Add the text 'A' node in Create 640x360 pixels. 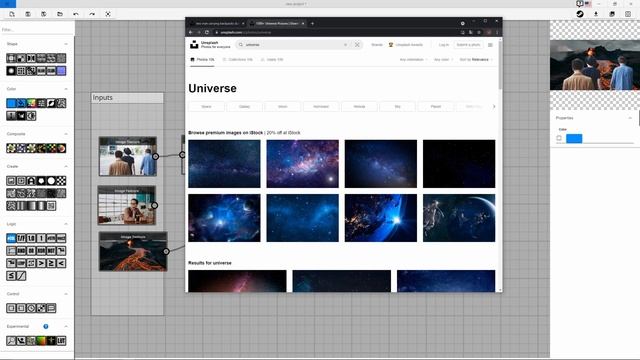tap(31, 180)
